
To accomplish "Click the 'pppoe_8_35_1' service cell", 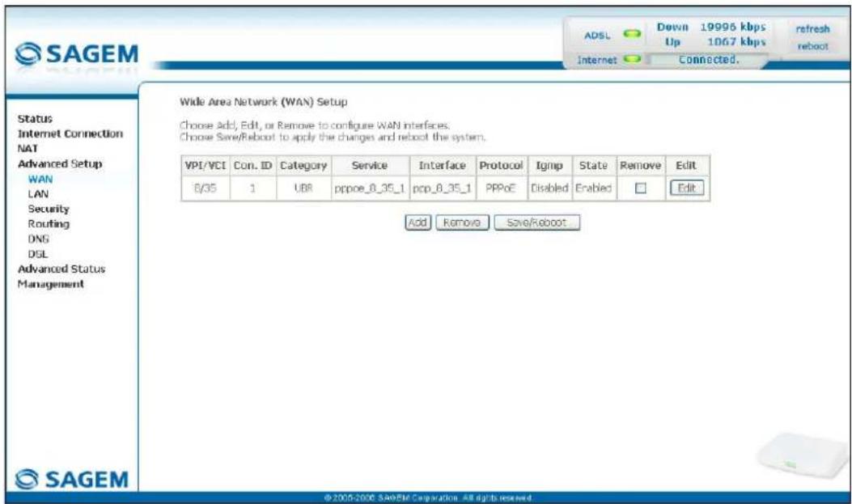I will tap(370, 188).
